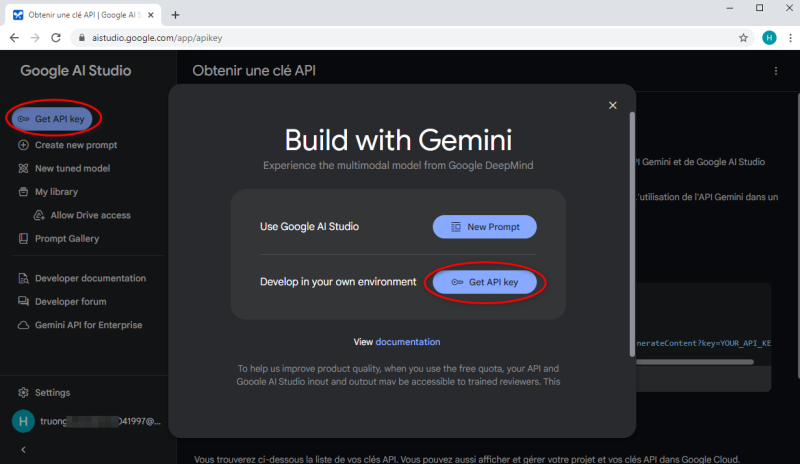Open the Developer forum link
Screen dimensions: 800x464
point(70,302)
